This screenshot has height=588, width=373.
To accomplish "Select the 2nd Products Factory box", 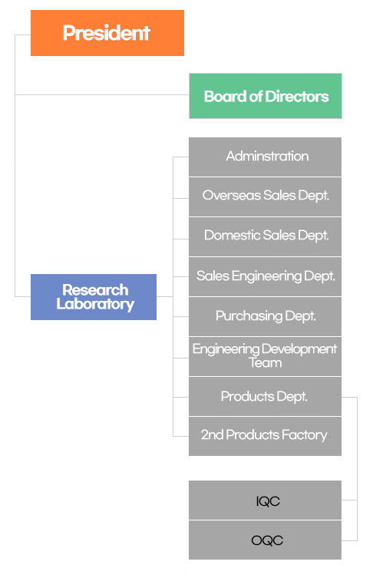I will click(x=265, y=437).
